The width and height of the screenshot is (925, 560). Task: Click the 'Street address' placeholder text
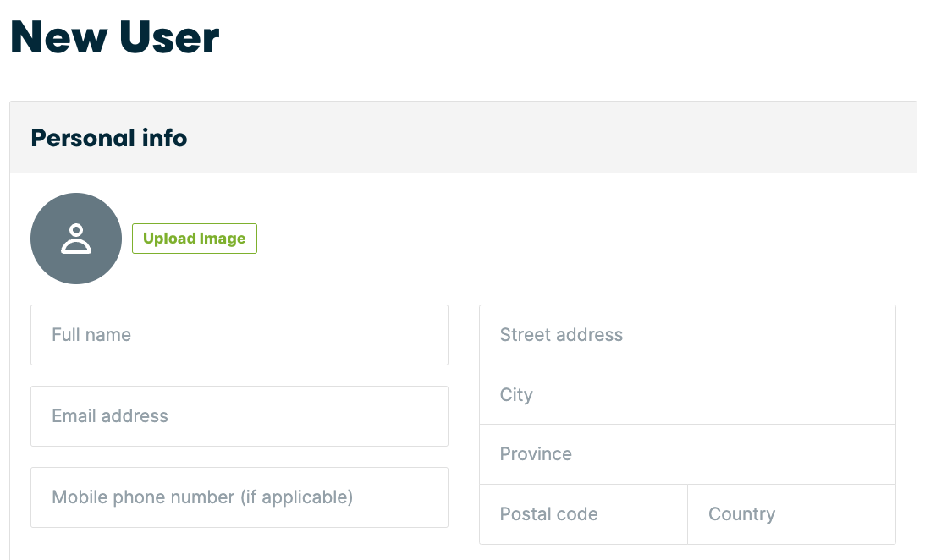coord(561,335)
